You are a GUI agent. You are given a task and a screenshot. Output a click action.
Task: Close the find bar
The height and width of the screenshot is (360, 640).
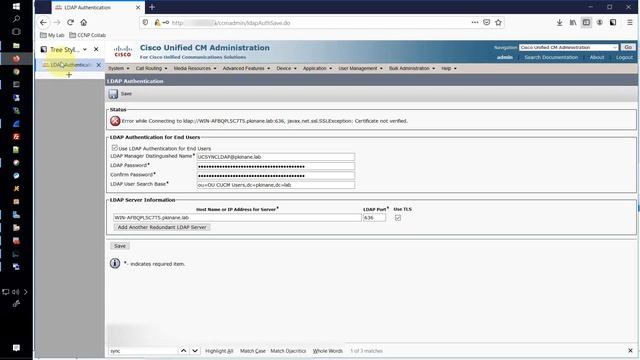630,351
